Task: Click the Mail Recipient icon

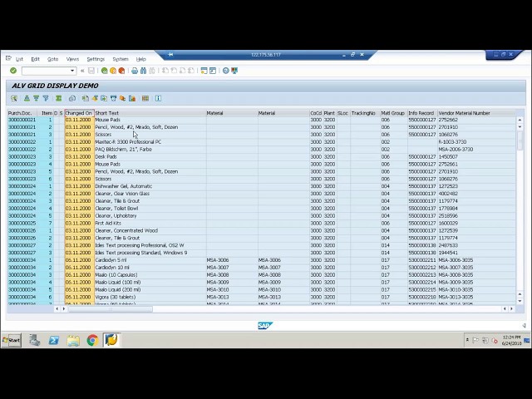Action: click(x=113, y=98)
